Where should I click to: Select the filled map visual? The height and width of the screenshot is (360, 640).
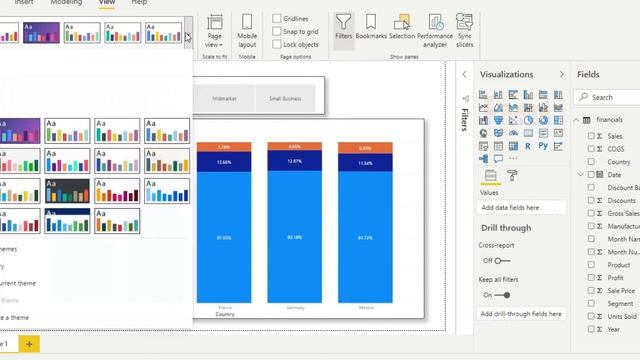498,133
